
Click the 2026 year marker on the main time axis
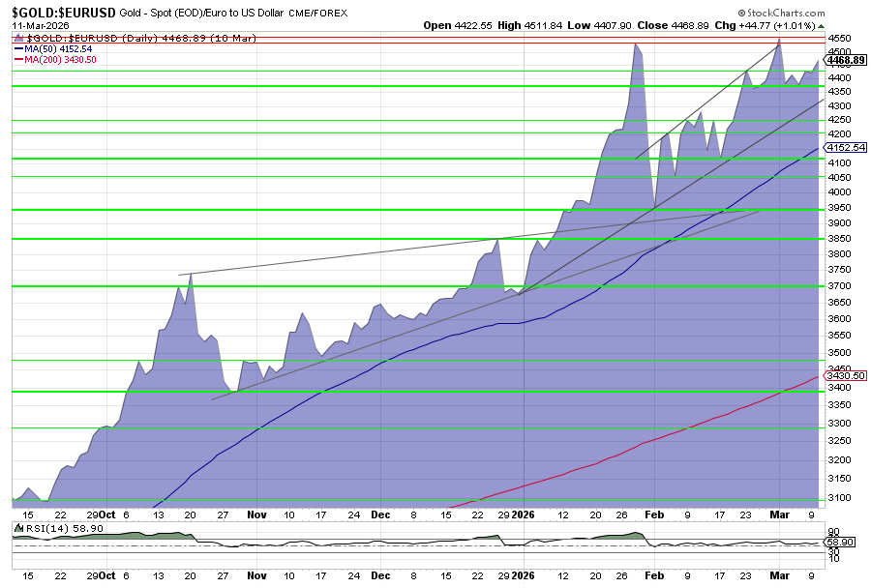pos(523,515)
